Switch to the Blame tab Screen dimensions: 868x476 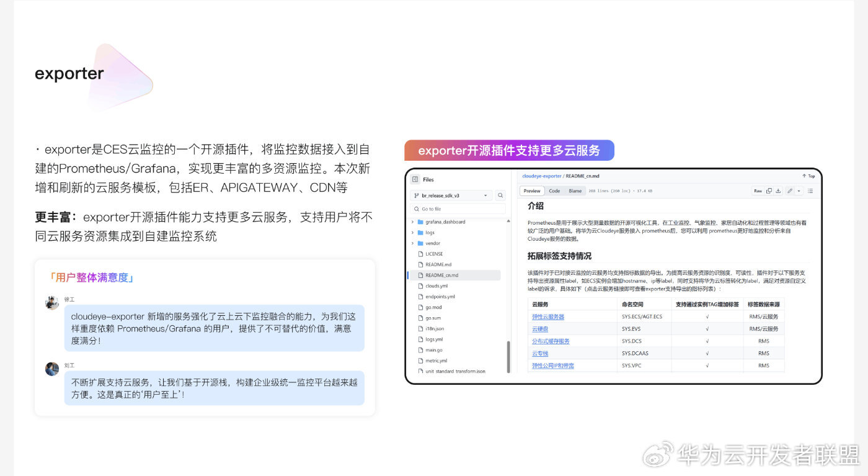(575, 191)
